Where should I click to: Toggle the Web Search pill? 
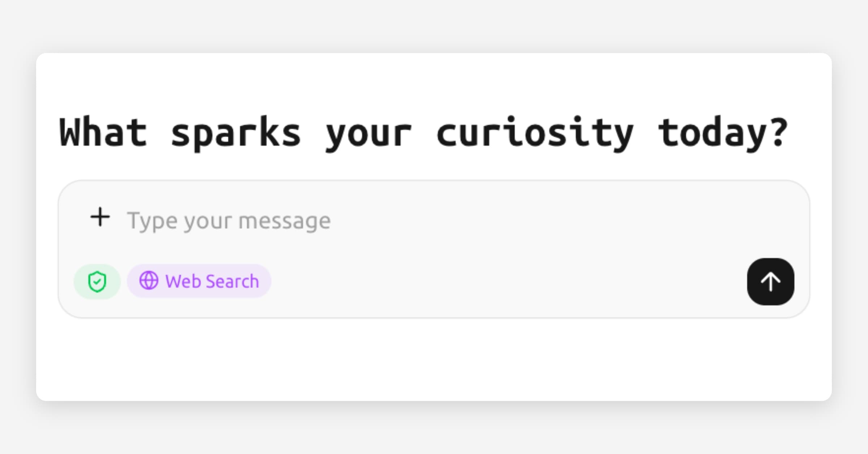click(x=199, y=281)
